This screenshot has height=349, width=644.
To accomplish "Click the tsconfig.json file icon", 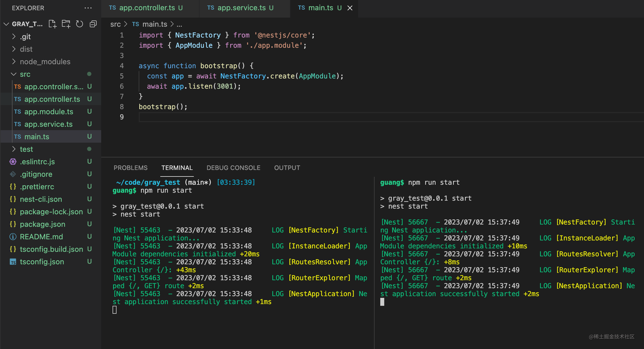I will pyautogui.click(x=13, y=262).
